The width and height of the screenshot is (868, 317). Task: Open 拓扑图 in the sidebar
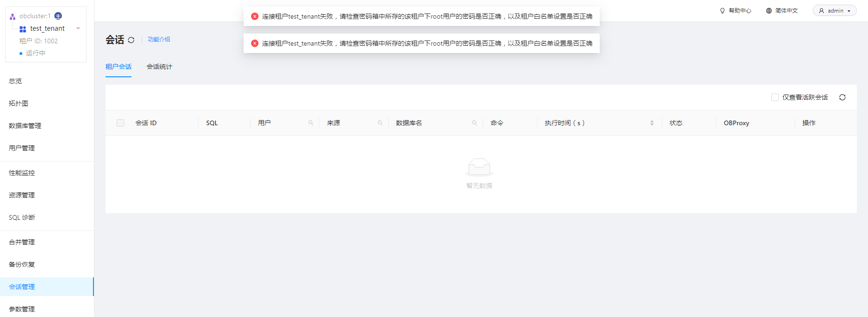coord(19,103)
